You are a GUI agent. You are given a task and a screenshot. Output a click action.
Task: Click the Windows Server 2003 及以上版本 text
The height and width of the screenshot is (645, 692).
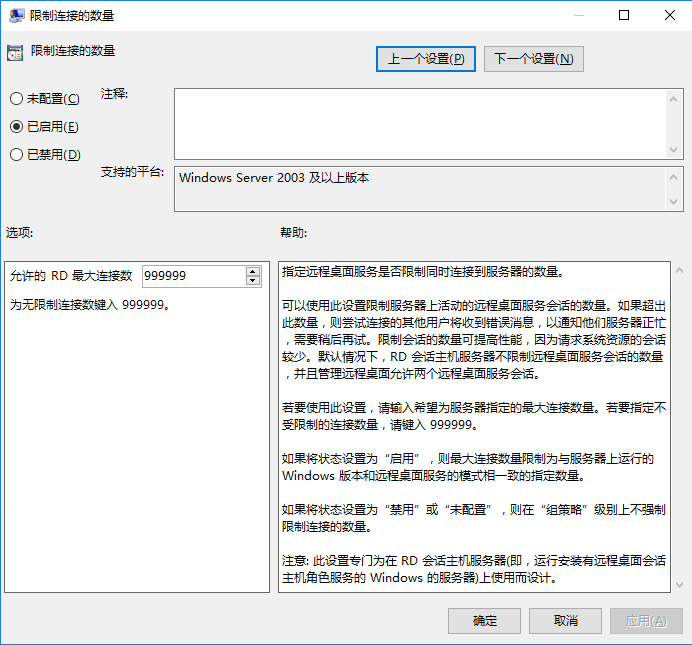(274, 177)
